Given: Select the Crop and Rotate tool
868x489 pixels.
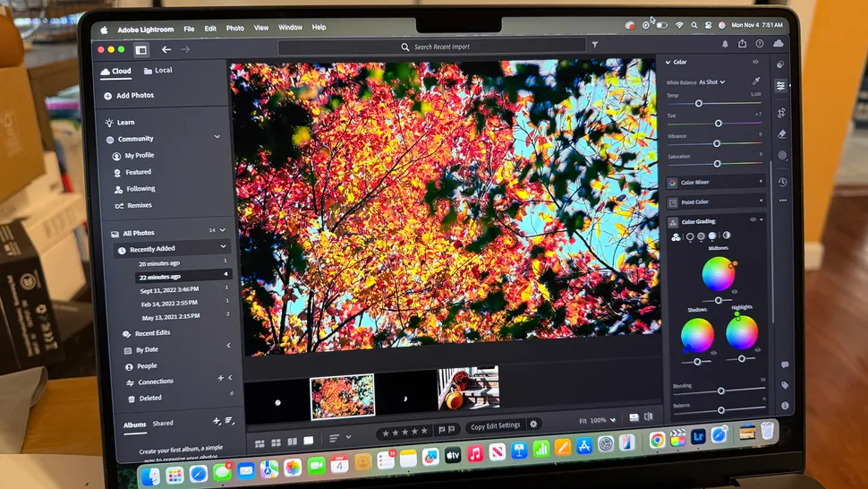Looking at the screenshot, I should [781, 112].
